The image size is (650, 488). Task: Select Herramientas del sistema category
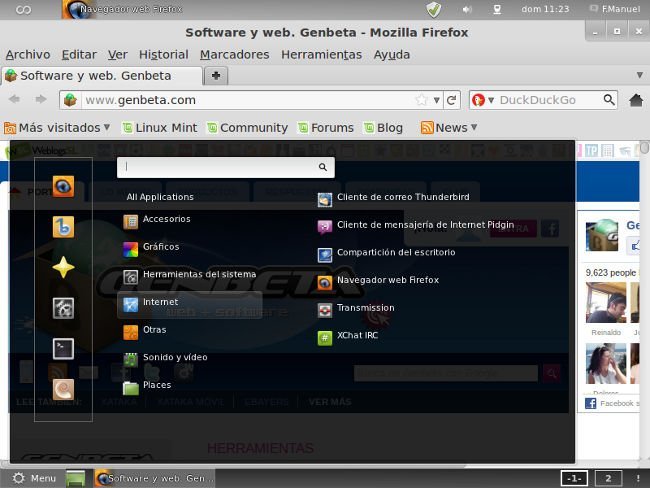pos(189,276)
